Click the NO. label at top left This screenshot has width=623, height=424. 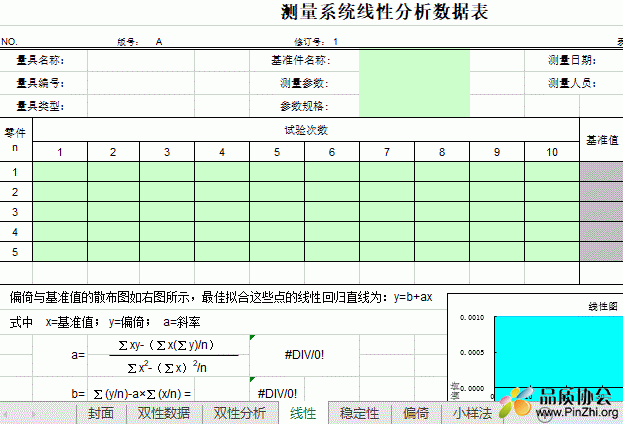tap(9, 42)
